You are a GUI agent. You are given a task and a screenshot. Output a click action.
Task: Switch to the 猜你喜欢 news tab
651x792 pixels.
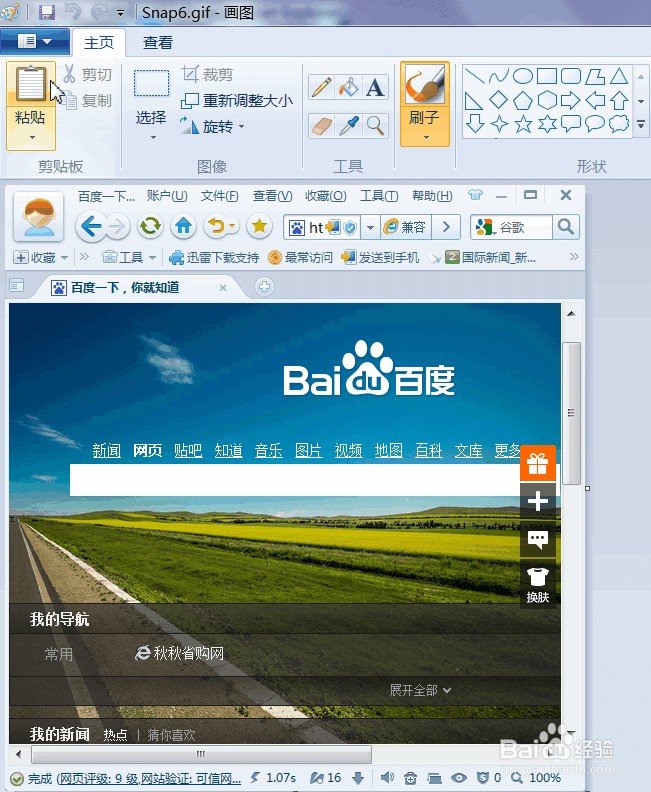pyautogui.click(x=171, y=735)
